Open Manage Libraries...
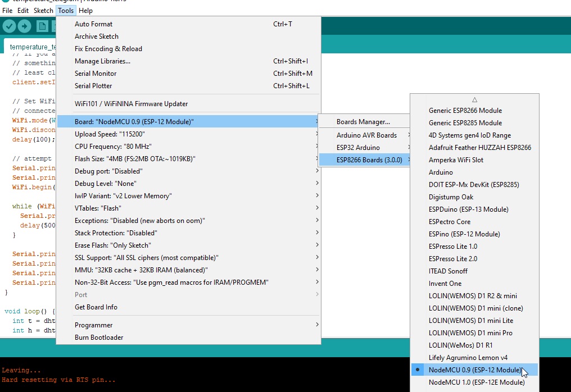Viewport: 571px width, 392px height. [x=189, y=61]
